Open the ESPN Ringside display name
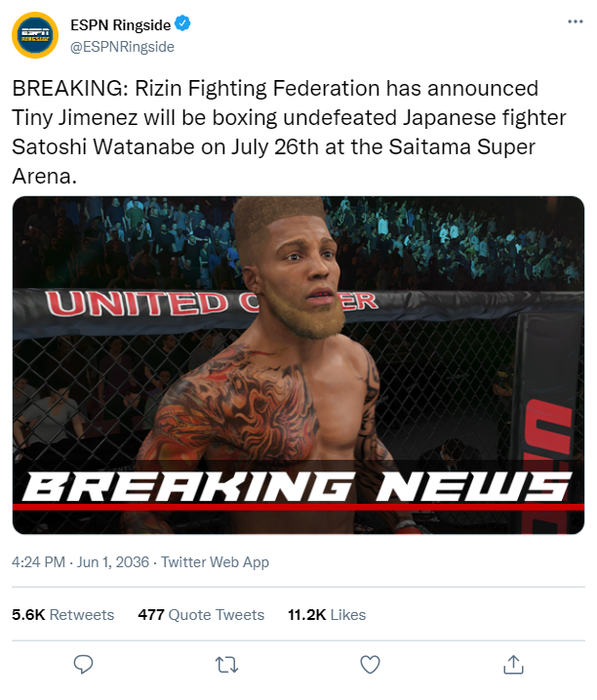 click(120, 25)
